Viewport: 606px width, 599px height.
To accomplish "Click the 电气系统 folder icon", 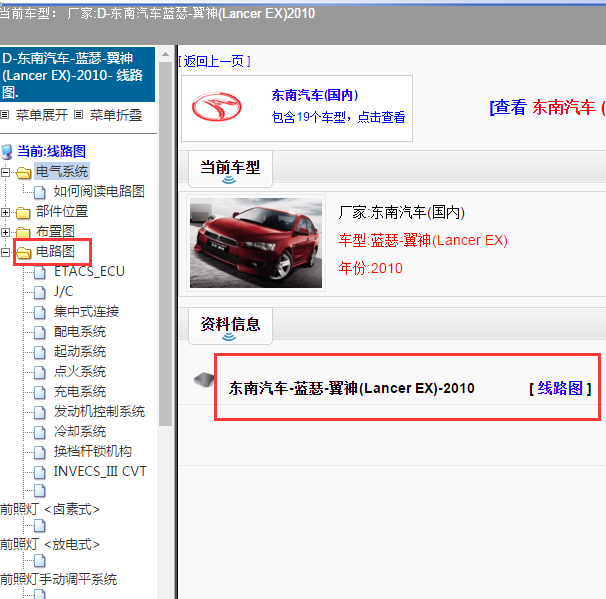I will 24,172.
